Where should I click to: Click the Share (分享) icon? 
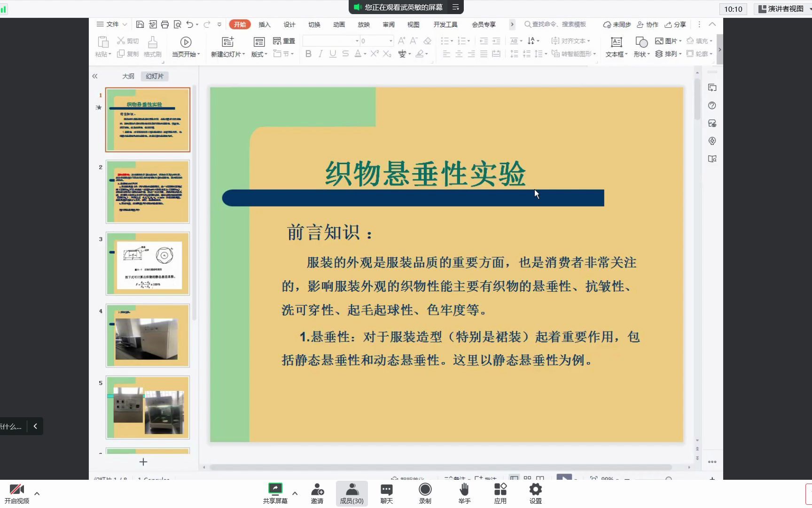point(675,24)
